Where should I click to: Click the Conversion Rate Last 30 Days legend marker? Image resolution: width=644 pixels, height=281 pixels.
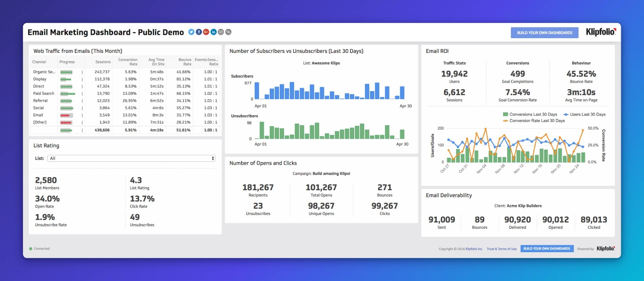(x=505, y=121)
